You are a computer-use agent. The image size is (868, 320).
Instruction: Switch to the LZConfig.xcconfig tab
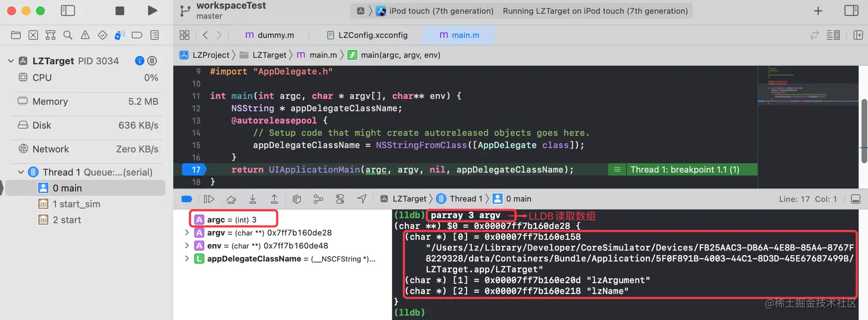tap(367, 35)
